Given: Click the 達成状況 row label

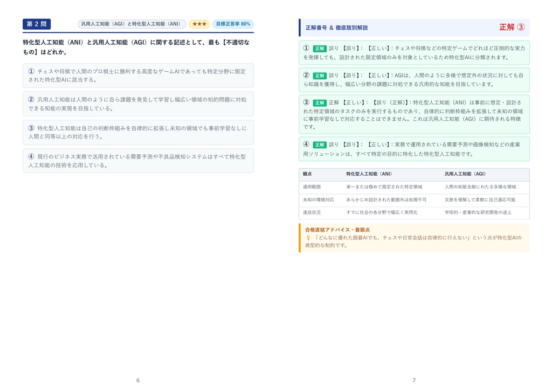Looking at the screenshot, I should click(x=312, y=212).
